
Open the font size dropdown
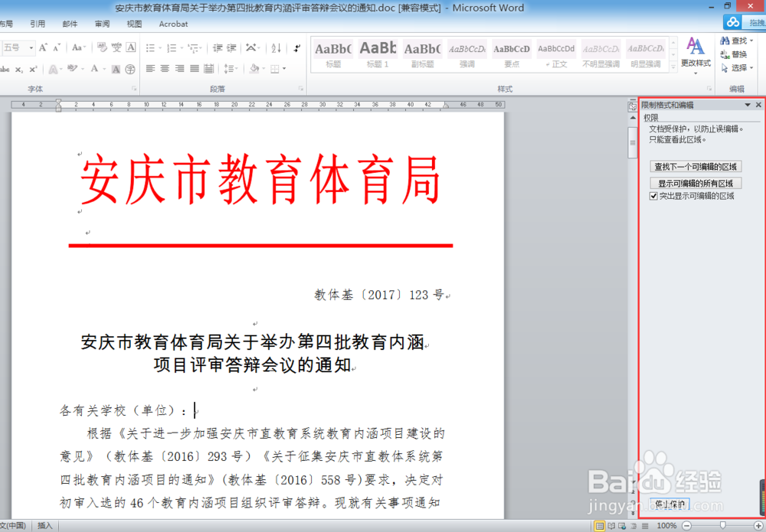tap(31, 47)
